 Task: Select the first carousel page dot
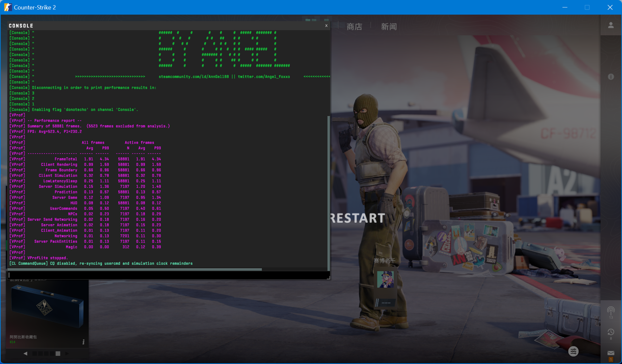(34, 353)
